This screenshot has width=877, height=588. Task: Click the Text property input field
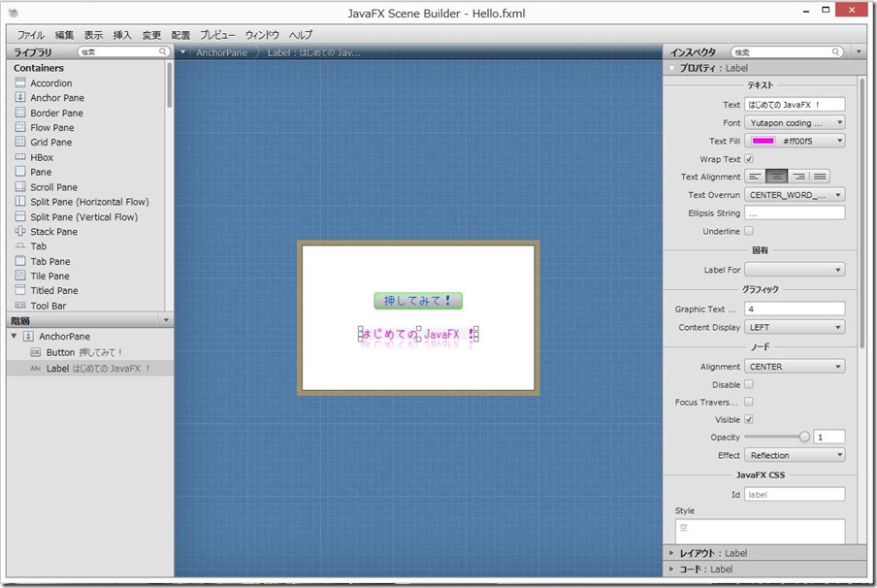click(x=795, y=104)
